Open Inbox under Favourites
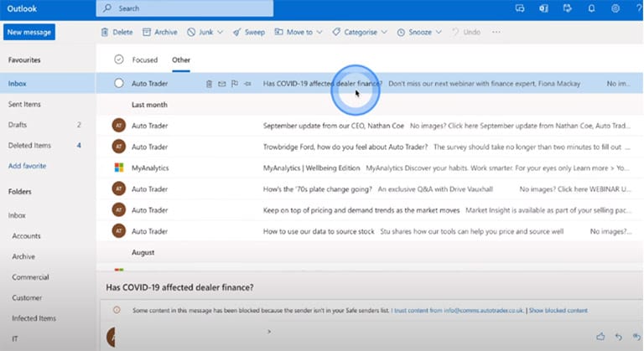This screenshot has height=351, width=644. (x=48, y=83)
